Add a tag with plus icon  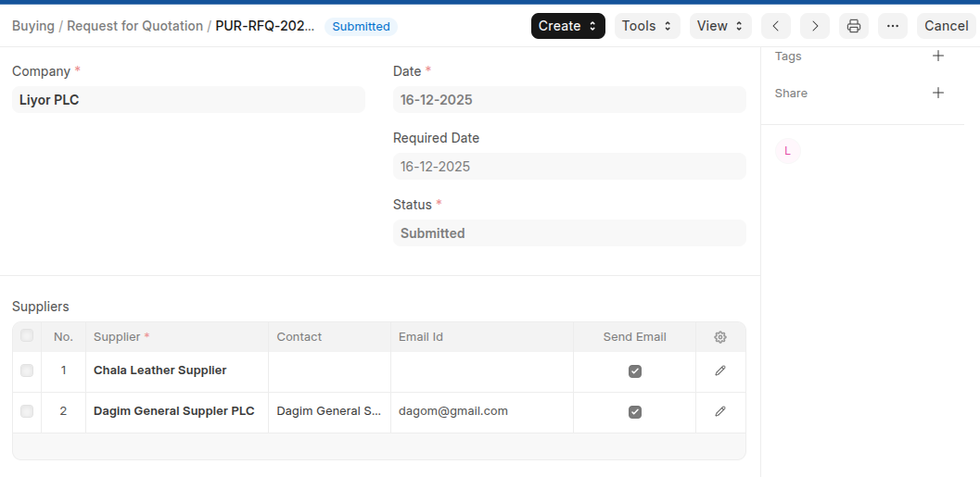pos(937,56)
